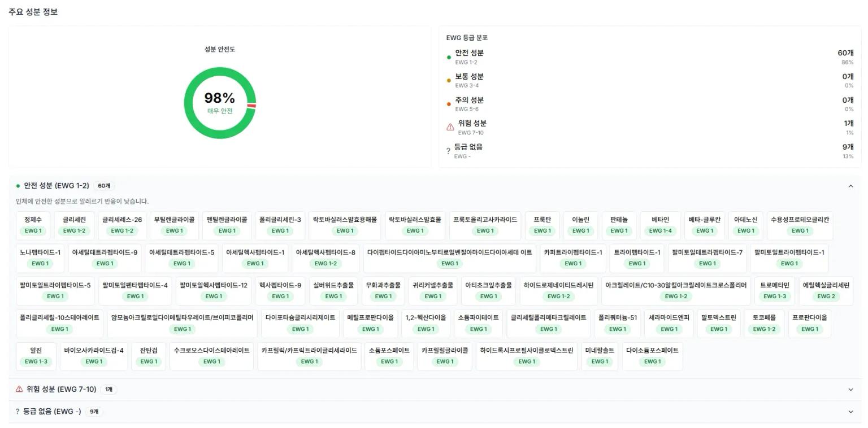Click the red segment of the safety donut chart

(x=251, y=106)
